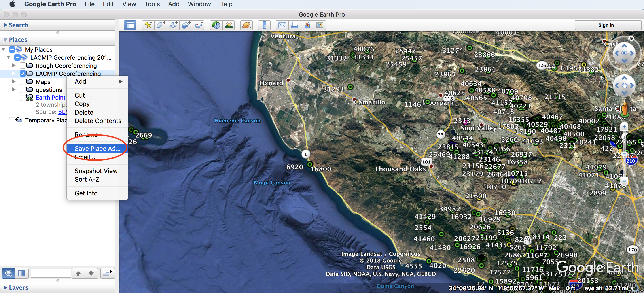Collapse LACMIP Georeferencing 201... node
Screen dimensions: 644x293
pos(8,57)
